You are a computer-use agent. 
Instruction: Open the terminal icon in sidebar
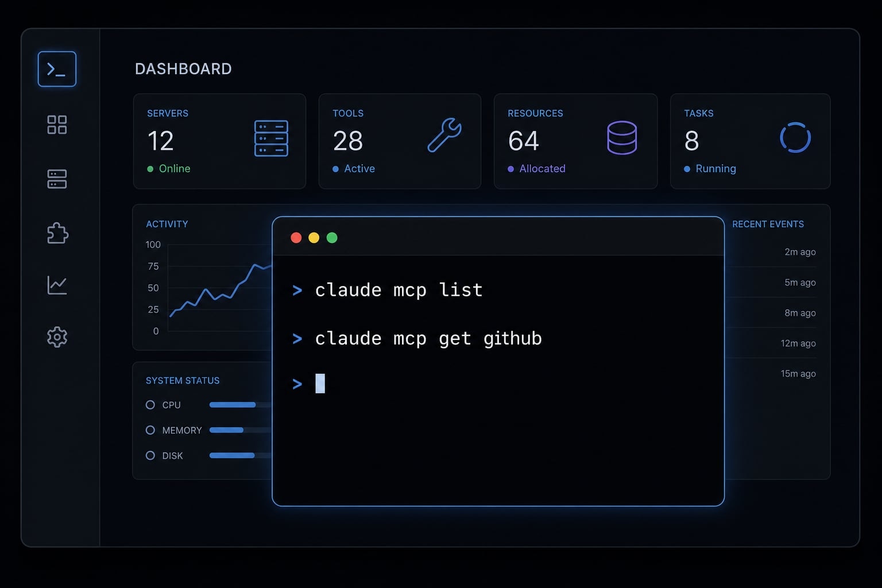click(x=57, y=69)
